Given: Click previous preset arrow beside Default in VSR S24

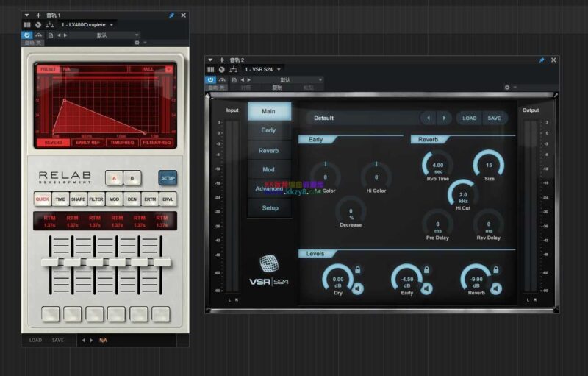Looking at the screenshot, I should pos(429,118).
